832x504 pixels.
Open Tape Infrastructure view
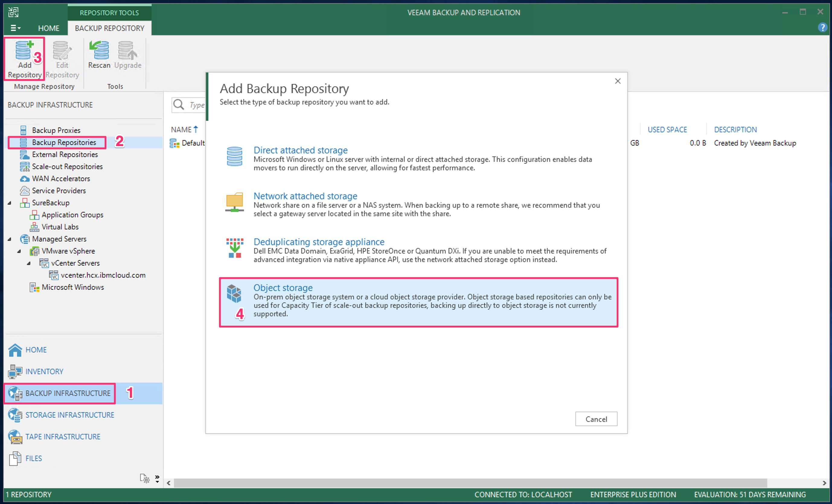(63, 436)
